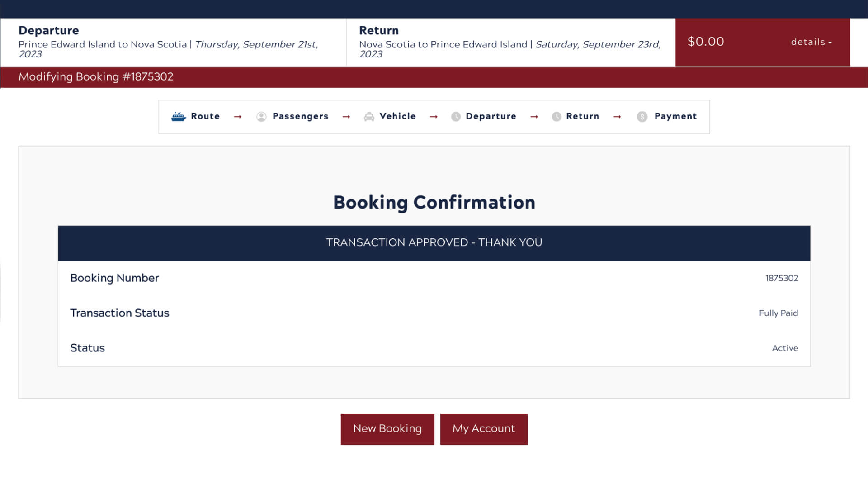Click the Transaction Approved banner

click(x=434, y=242)
